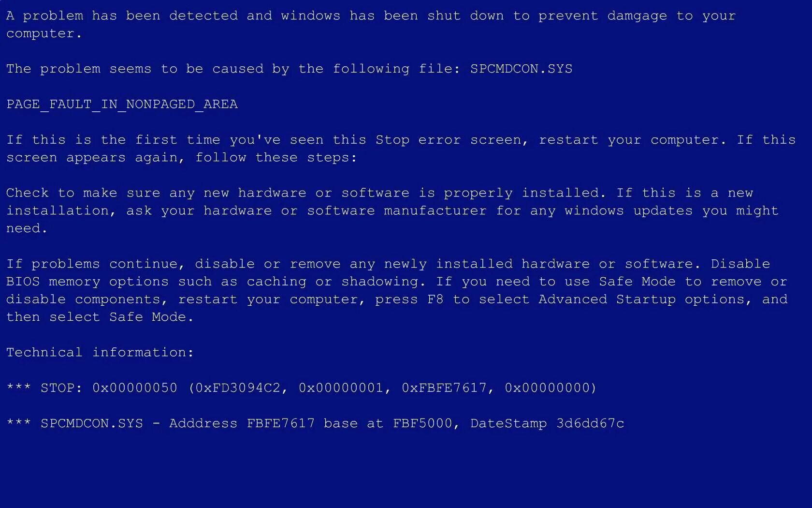Click "SPCMDCON.SYS" in the bottom line
The height and width of the screenshot is (508, 812).
[x=92, y=423]
